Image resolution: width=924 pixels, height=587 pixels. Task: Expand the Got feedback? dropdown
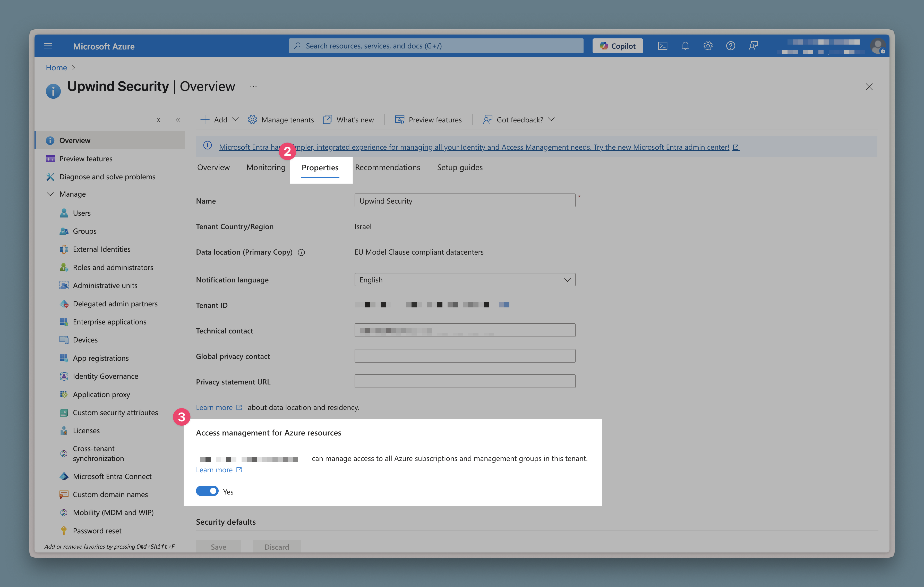pyautogui.click(x=519, y=120)
